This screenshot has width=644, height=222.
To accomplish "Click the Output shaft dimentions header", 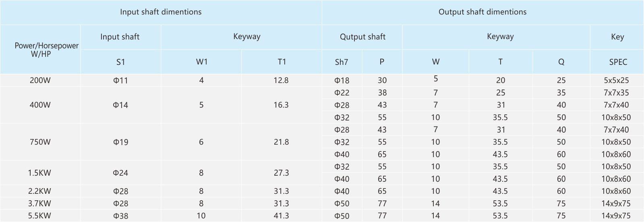I will [x=482, y=12].
